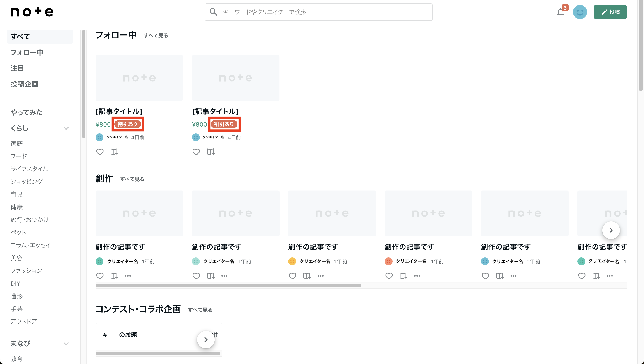Click すべて見る next to 創作
The image size is (644, 364).
(132, 179)
